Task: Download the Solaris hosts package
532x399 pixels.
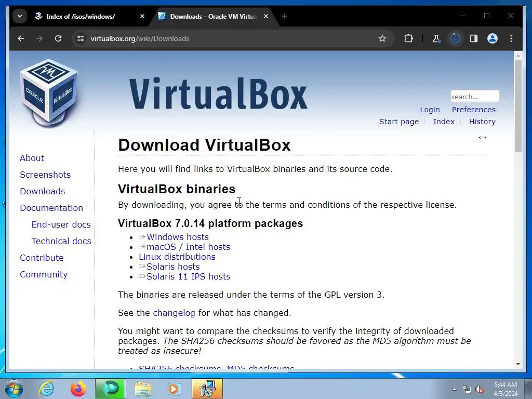Action: coord(173,267)
